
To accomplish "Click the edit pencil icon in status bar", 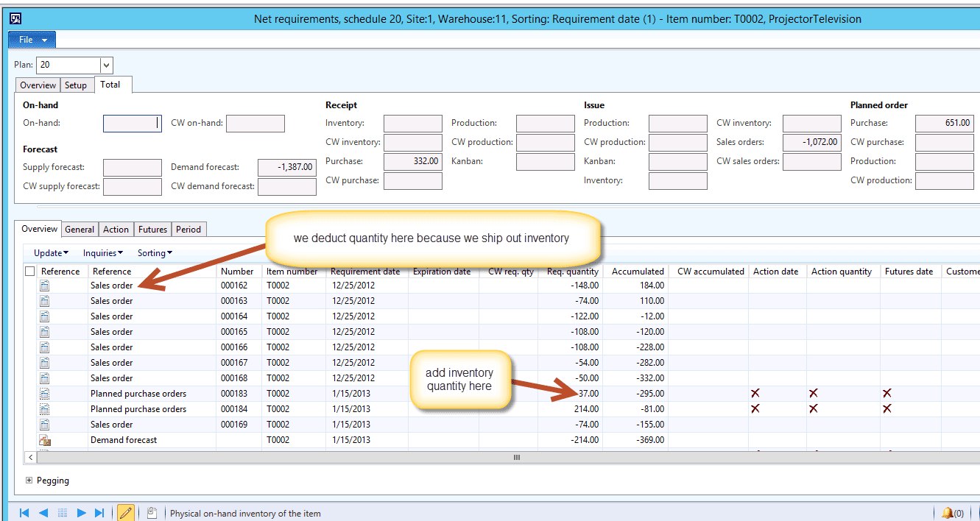I will pos(126,513).
